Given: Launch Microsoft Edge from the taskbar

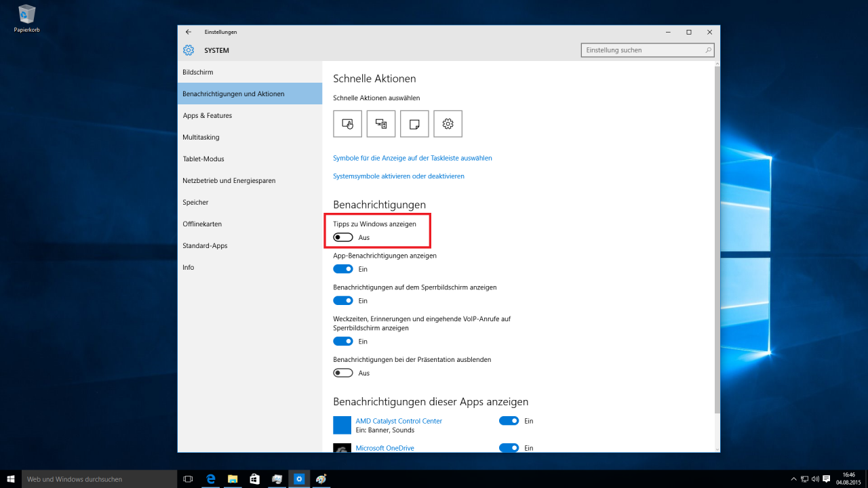Looking at the screenshot, I should tap(210, 479).
